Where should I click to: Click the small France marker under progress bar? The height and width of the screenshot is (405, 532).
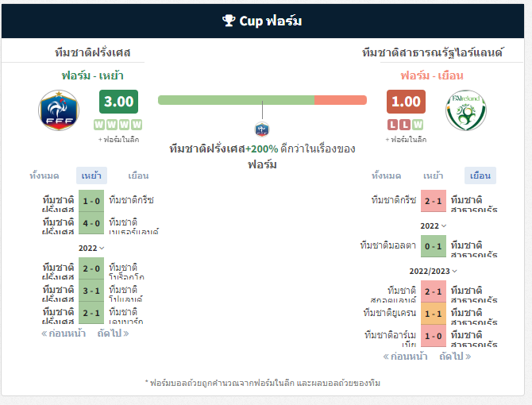[262, 129]
